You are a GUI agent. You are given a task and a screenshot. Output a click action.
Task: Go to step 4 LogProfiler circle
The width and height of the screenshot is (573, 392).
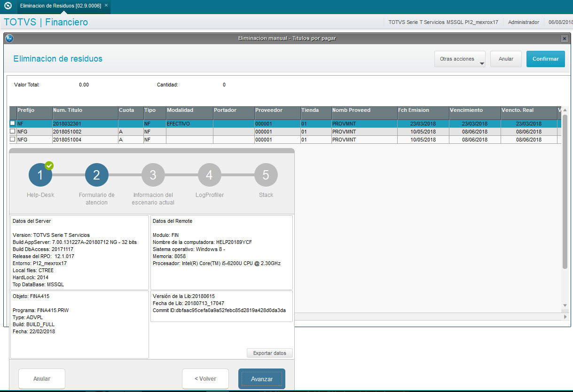[210, 175]
